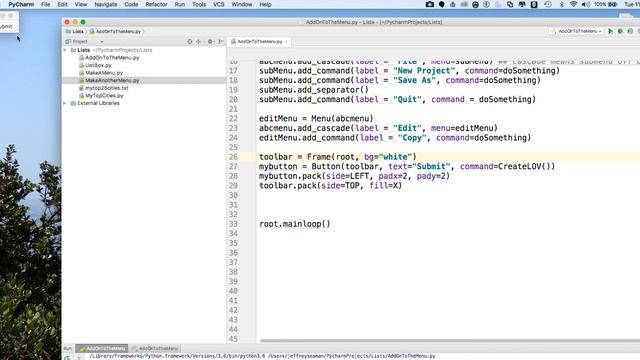Expand External Libraries node
Viewport: 640px width, 360px height.
click(x=64, y=103)
